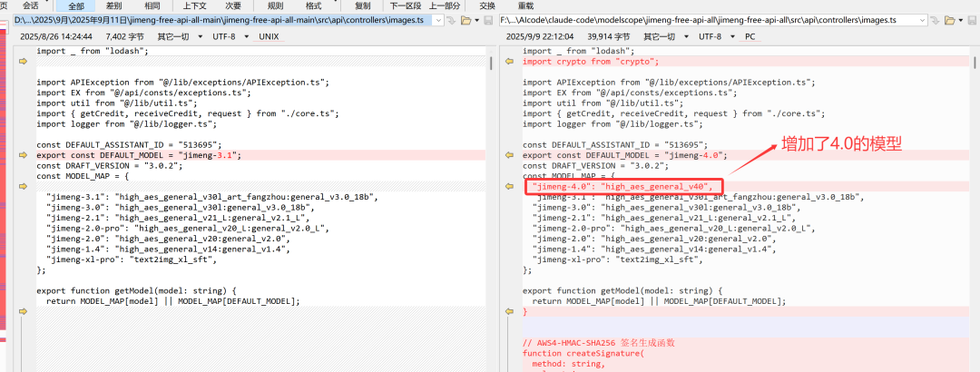980x372 pixels.
Task: Toggle 次要 minor differences
Action: [233, 5]
